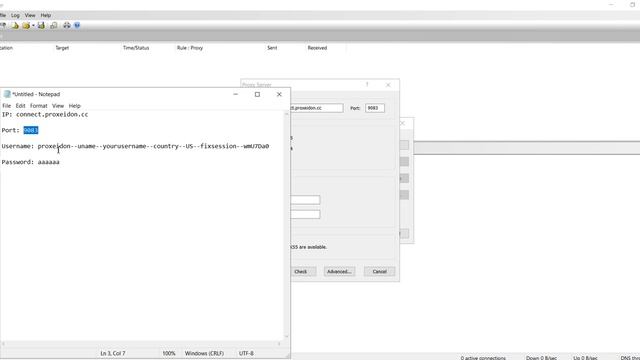Image resolution: width=640 pixels, height=360 pixels.
Task: Open Notepad's Format menu
Action: pos(39,106)
